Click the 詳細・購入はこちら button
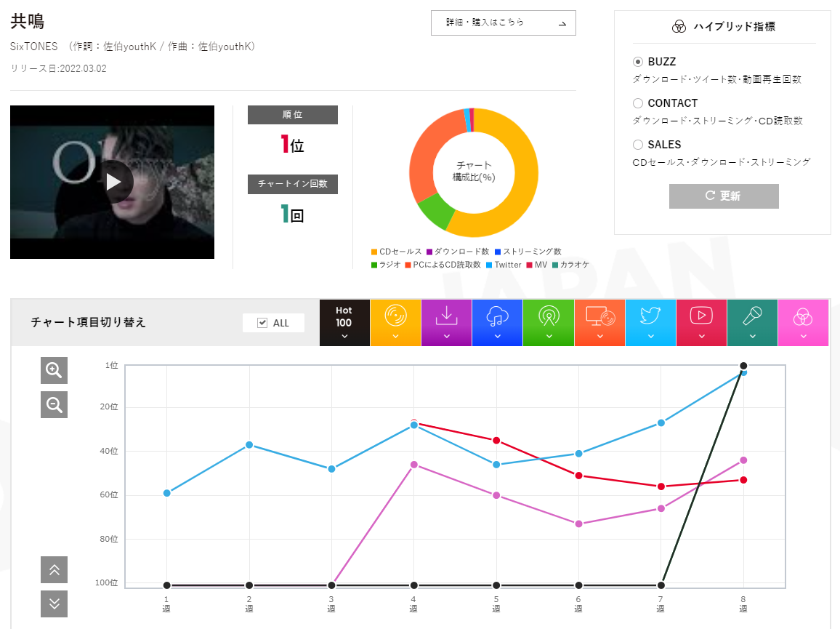 click(503, 23)
